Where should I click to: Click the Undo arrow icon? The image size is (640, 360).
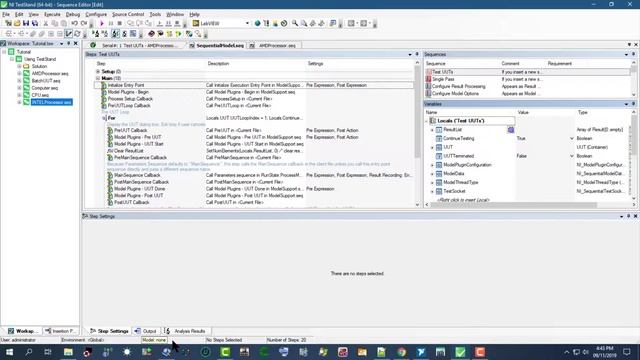(75, 23)
